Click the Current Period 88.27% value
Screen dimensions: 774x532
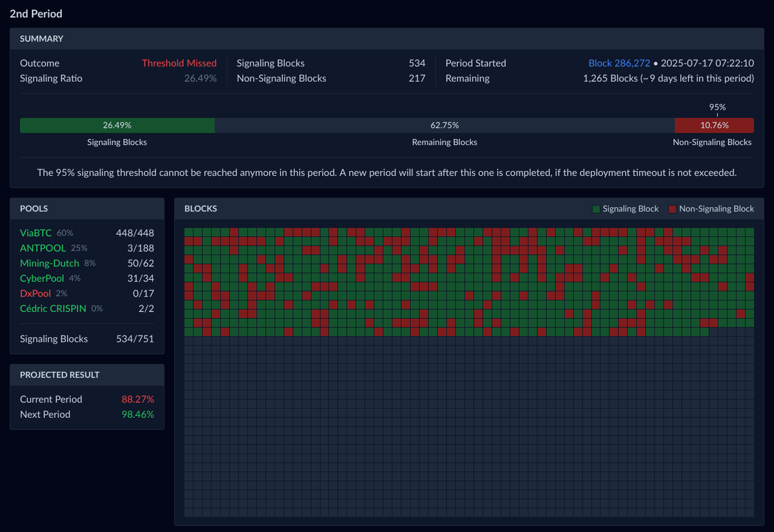click(137, 399)
